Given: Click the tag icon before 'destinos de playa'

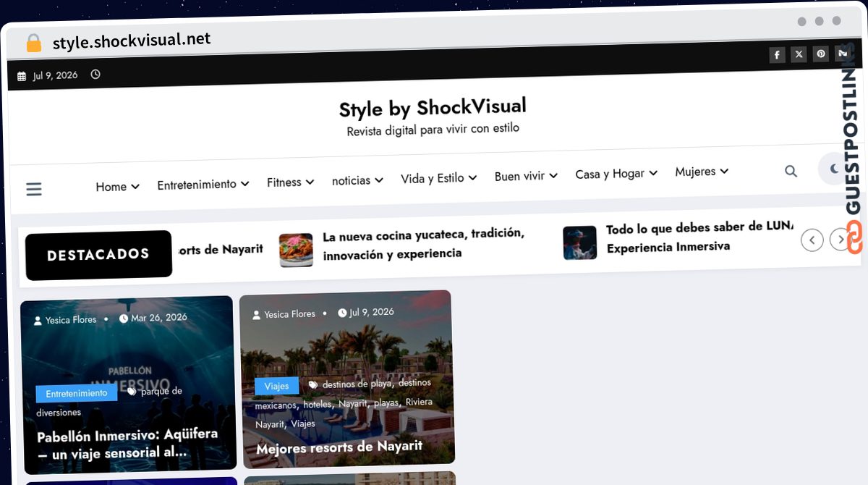Looking at the screenshot, I should [x=313, y=385].
